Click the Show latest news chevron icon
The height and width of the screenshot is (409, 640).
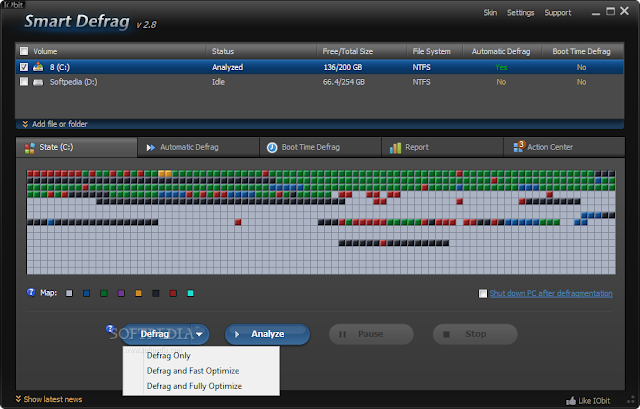(x=18, y=399)
